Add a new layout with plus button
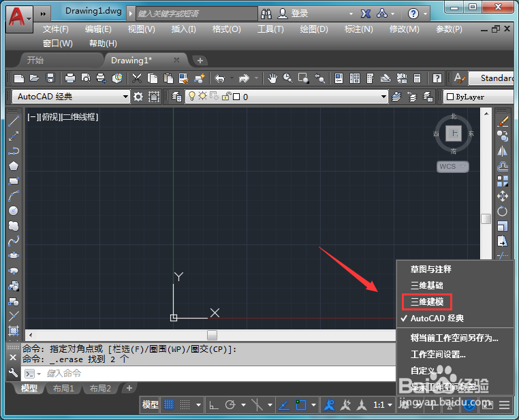519x420 pixels. click(129, 388)
